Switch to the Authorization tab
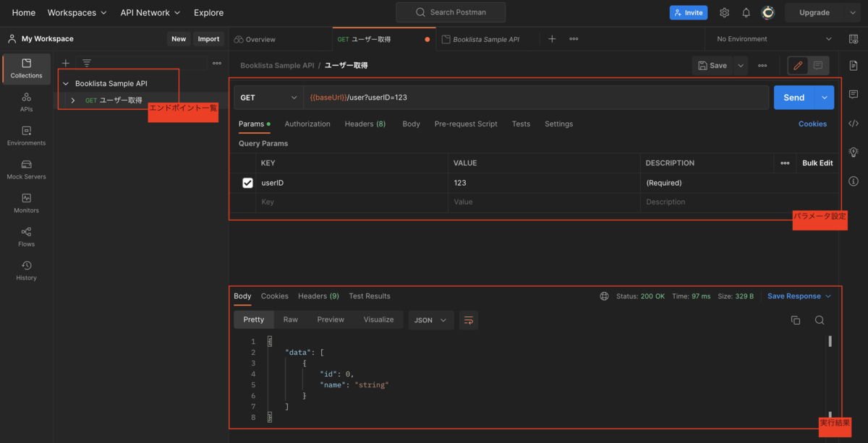 coord(307,124)
